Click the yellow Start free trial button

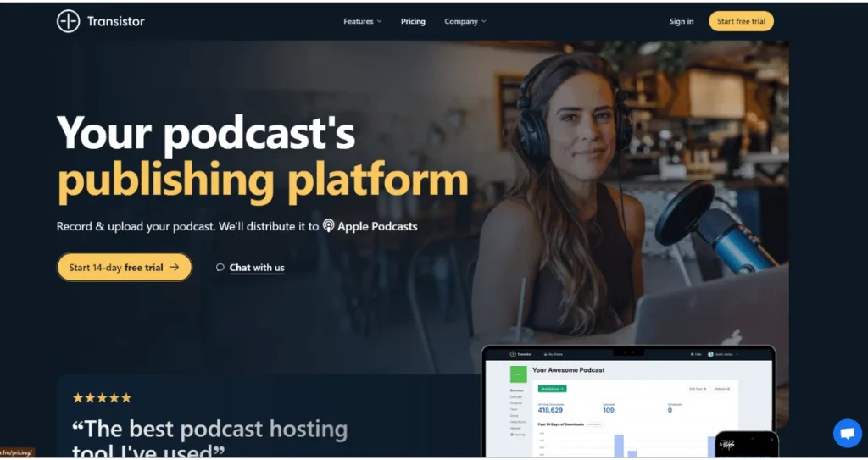tap(741, 21)
